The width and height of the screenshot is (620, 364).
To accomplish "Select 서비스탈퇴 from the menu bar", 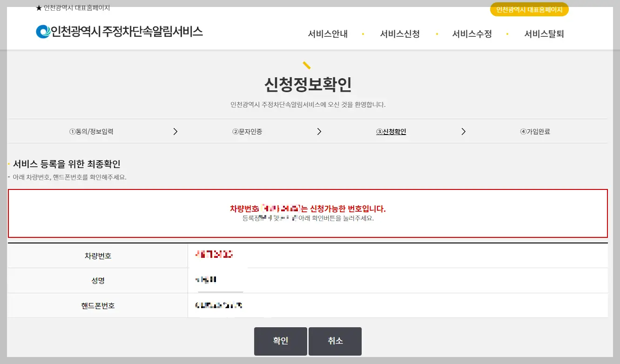I will (544, 34).
